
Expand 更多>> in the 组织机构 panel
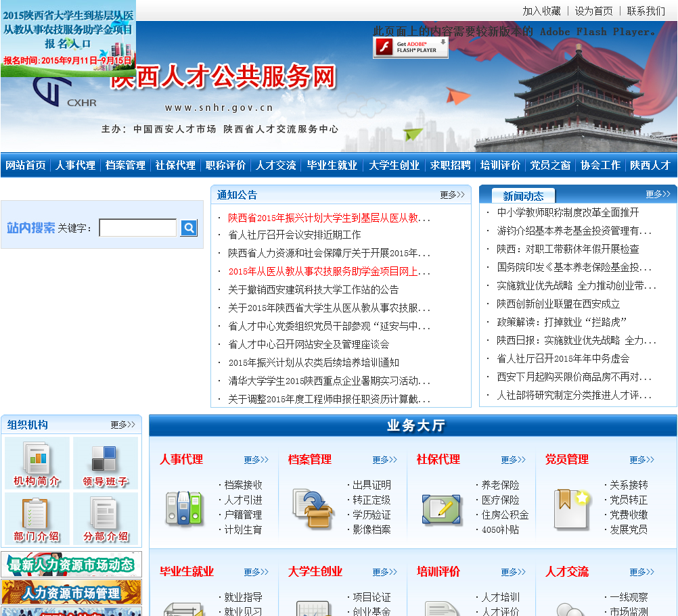point(122,425)
